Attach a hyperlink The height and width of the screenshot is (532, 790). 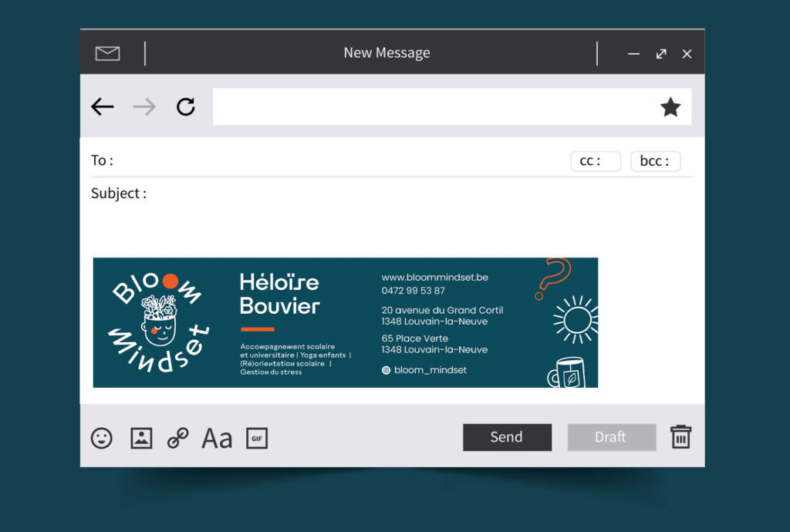click(x=177, y=438)
